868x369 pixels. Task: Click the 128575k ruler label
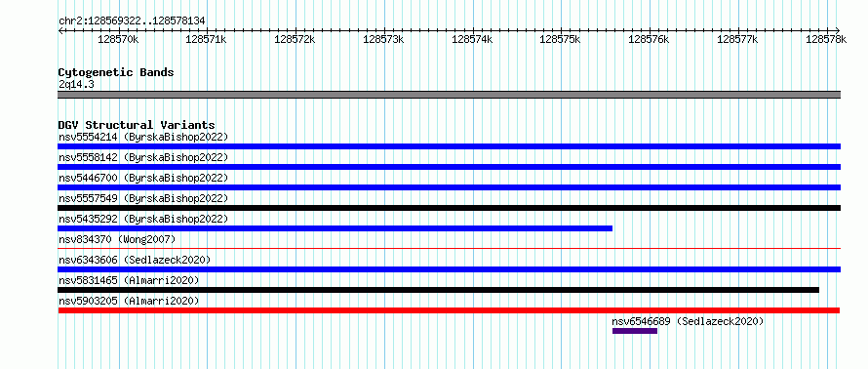coord(560,39)
